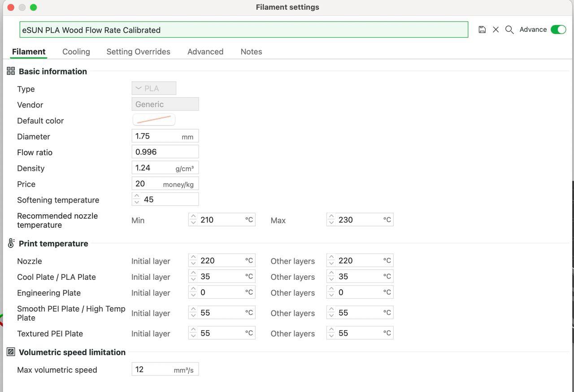Open the Setting Overrides tab
The height and width of the screenshot is (392, 574).
click(138, 52)
